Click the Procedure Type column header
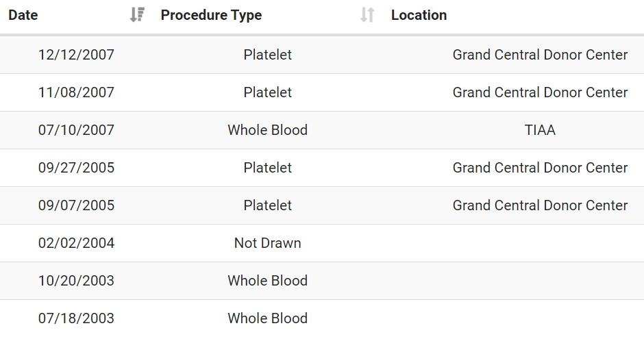 pyautogui.click(x=211, y=15)
